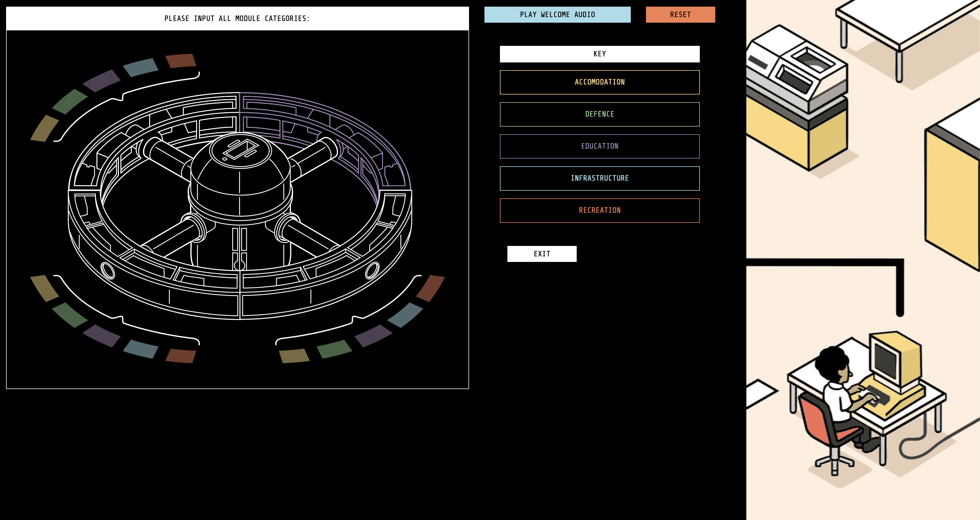Viewport: 980px width, 520px height.
Task: Select the Accomodation category in the key
Action: click(599, 82)
